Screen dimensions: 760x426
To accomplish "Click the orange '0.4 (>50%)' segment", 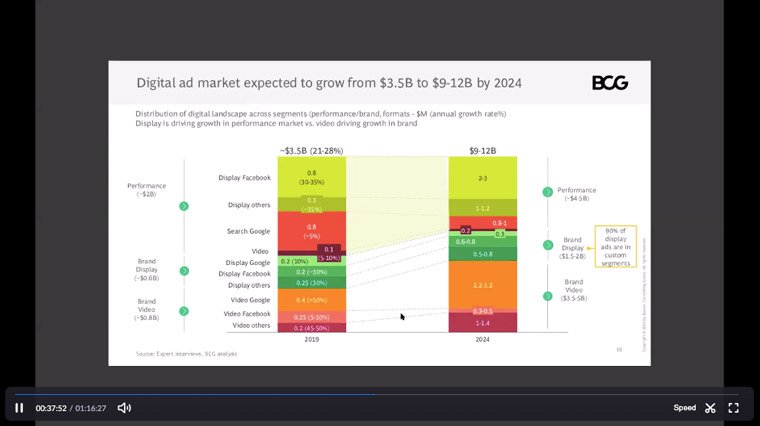I will coord(312,300).
